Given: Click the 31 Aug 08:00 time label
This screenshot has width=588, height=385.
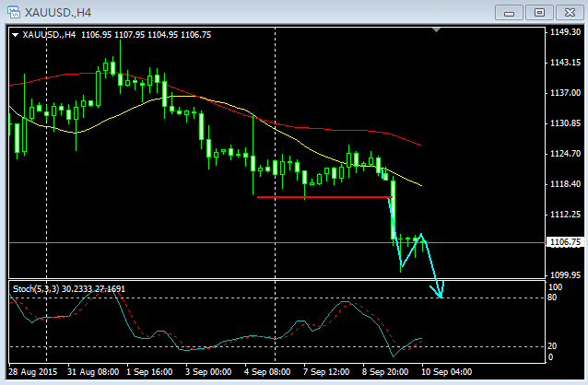Looking at the screenshot, I should [x=93, y=372].
